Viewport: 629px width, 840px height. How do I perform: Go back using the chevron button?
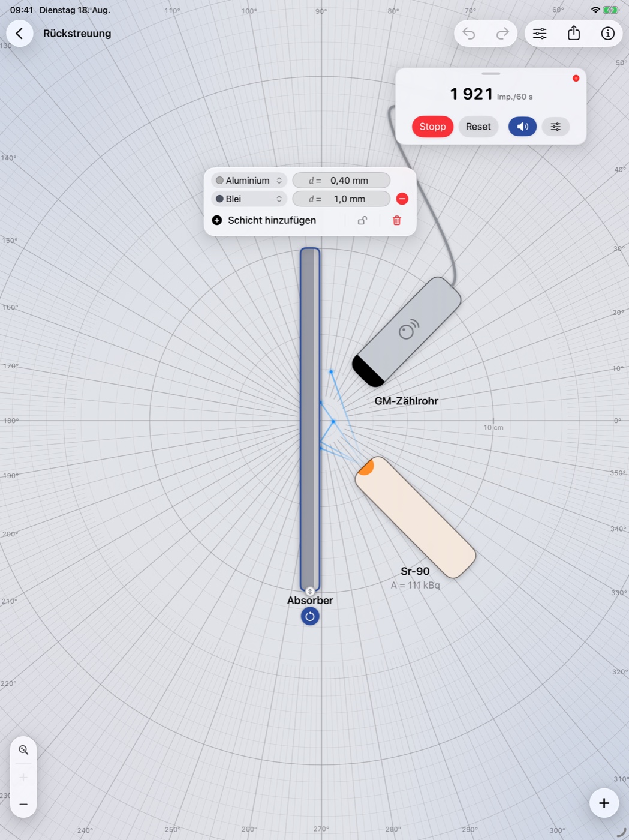20,34
